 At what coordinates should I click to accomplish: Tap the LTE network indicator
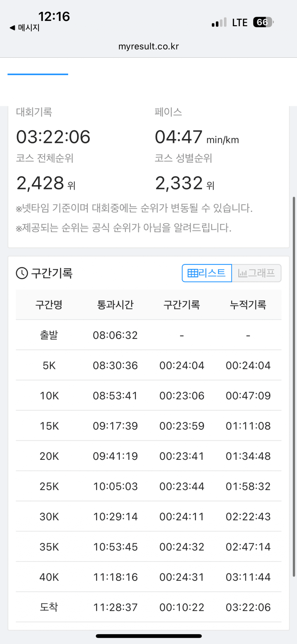[240, 23]
